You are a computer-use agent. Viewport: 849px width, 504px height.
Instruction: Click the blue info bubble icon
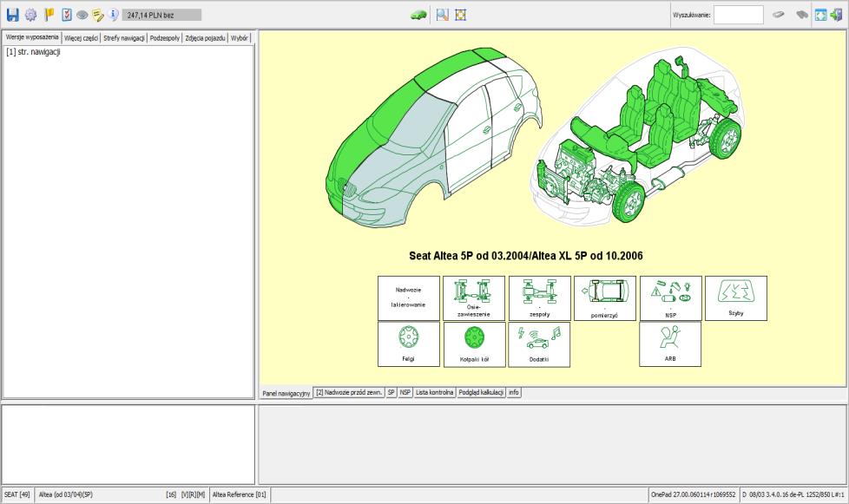113,15
